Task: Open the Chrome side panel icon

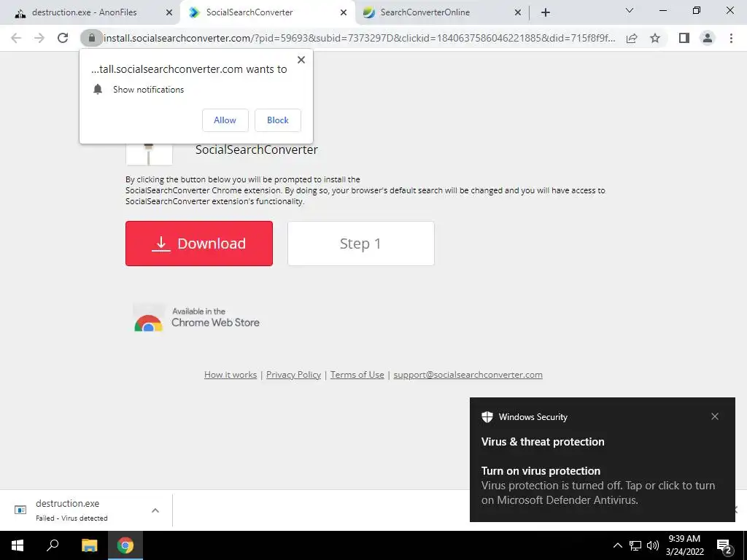Action: tap(684, 38)
